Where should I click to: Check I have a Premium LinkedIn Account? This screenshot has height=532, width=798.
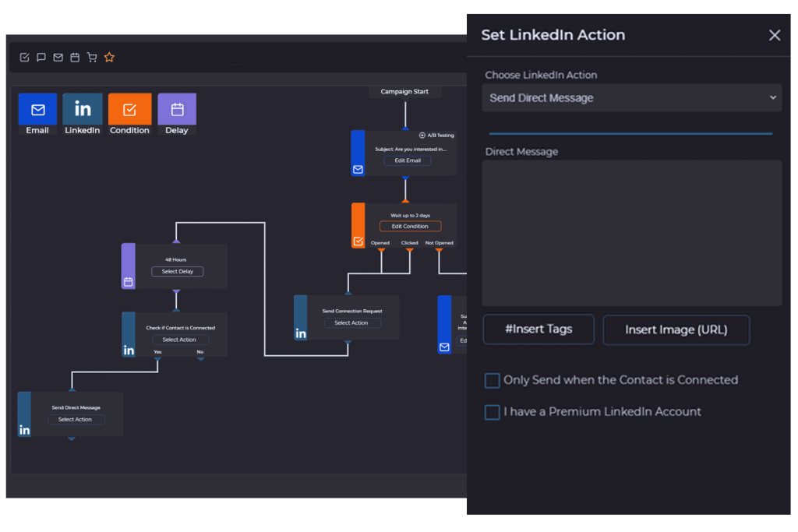pyautogui.click(x=493, y=412)
